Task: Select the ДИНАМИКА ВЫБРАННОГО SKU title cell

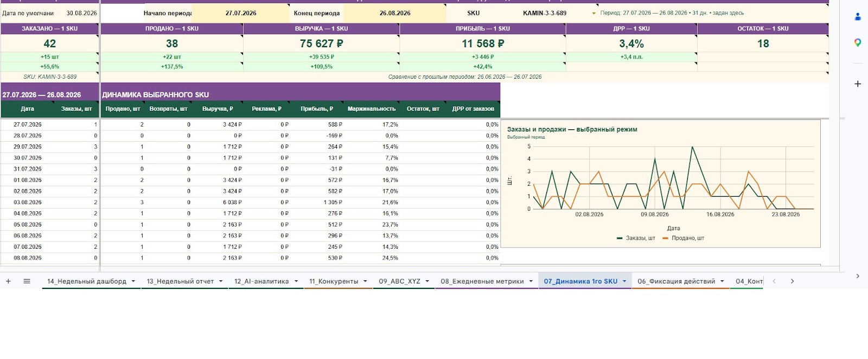Action: click(x=301, y=95)
